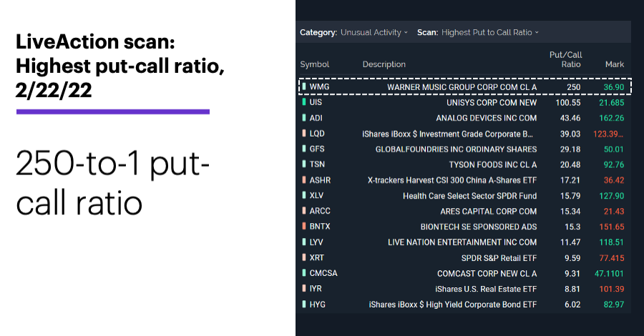The width and height of the screenshot is (644, 336).
Task: Click BioNTech SE Sponsored ADS description
Action: click(479, 227)
